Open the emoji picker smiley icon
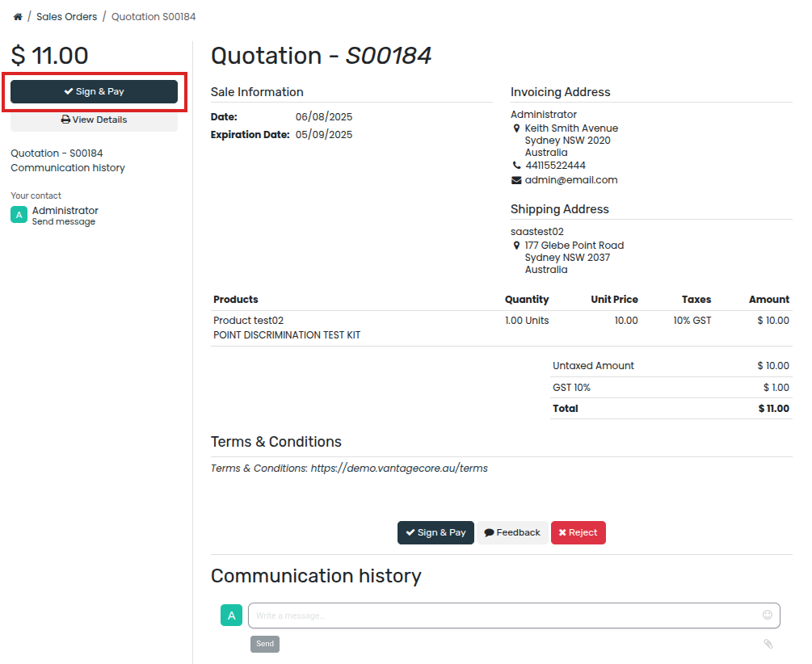Viewport: 812px width, 664px height. [x=767, y=615]
